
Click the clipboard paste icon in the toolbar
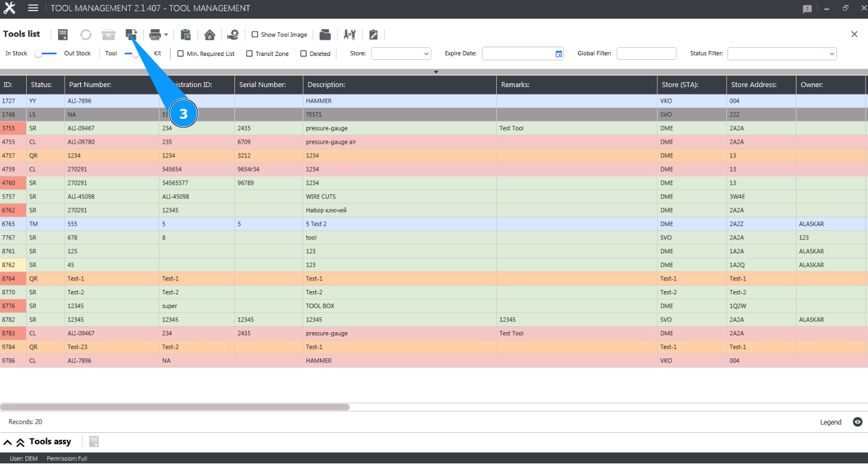coord(185,35)
